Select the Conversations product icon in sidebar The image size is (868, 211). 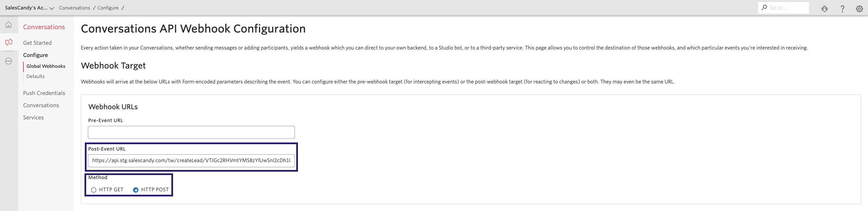pos(8,41)
